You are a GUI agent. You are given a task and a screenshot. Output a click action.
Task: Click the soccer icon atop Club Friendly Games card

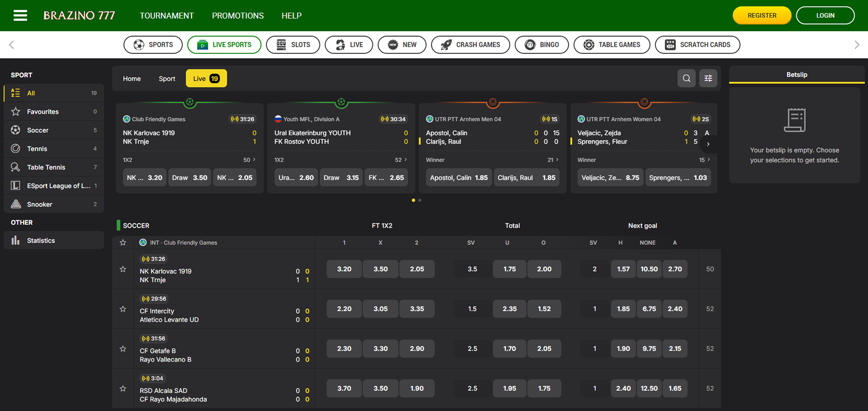190,102
